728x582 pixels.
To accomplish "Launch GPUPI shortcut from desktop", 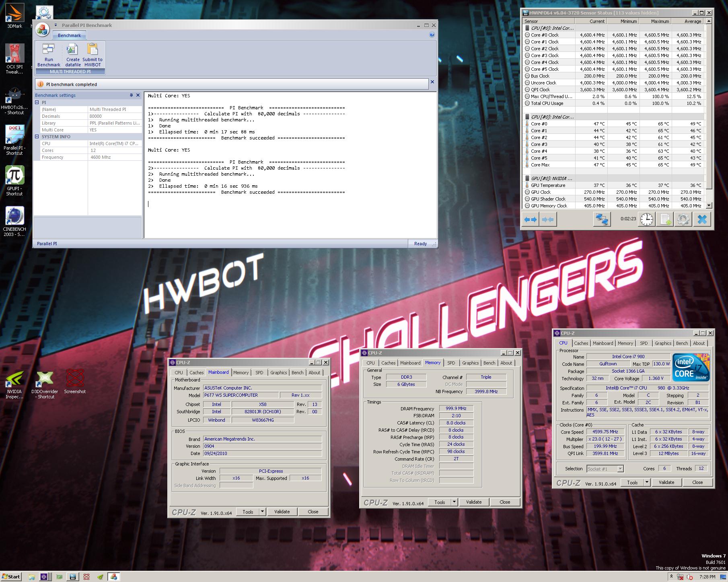I will click(14, 181).
